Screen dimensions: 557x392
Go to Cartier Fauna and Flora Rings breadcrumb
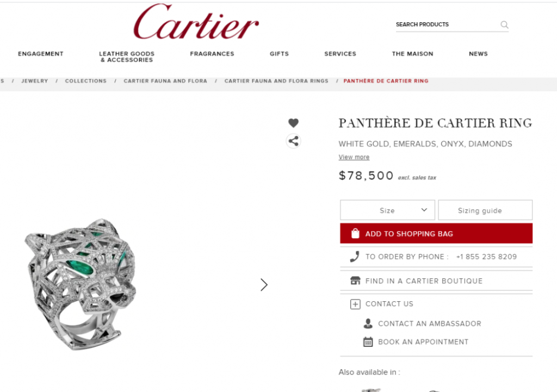pyautogui.click(x=276, y=81)
